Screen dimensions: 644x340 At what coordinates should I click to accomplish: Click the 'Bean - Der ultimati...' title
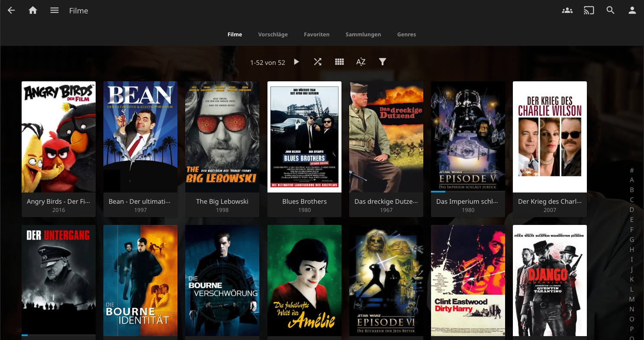(x=140, y=202)
